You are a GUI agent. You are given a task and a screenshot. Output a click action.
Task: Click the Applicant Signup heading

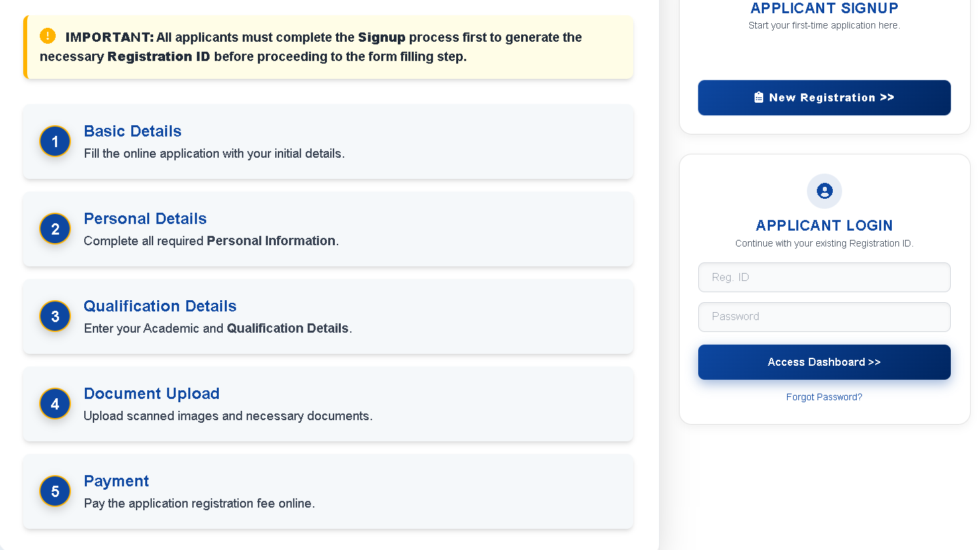coord(824,9)
